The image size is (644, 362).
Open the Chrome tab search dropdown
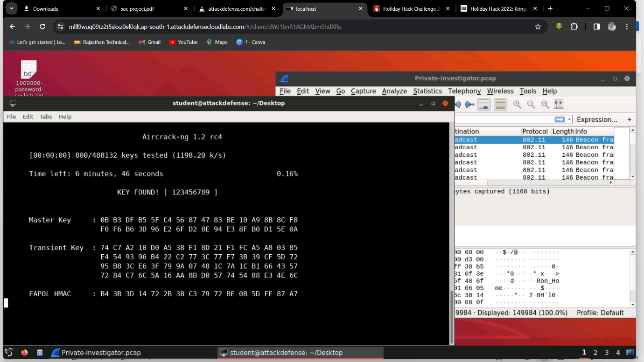pos(11,8)
